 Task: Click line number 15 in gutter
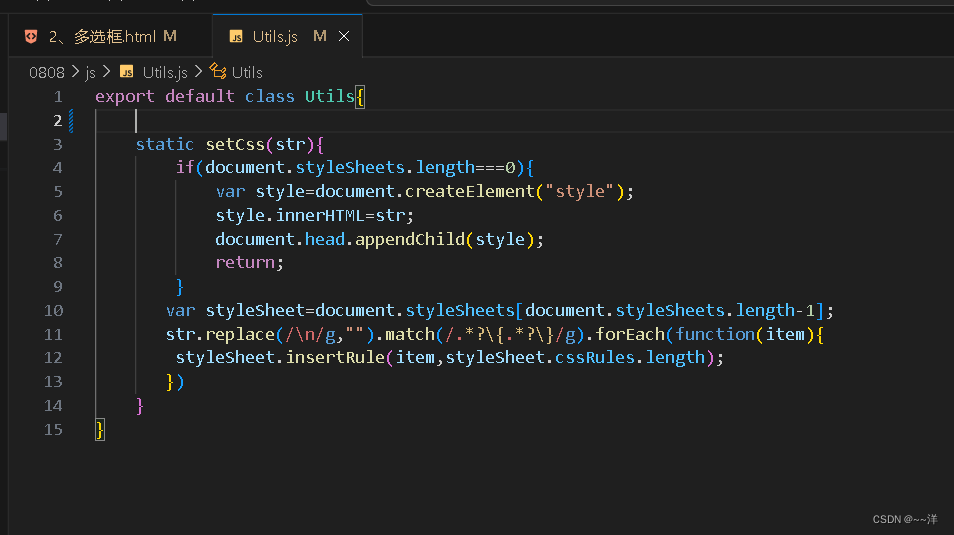tap(53, 430)
